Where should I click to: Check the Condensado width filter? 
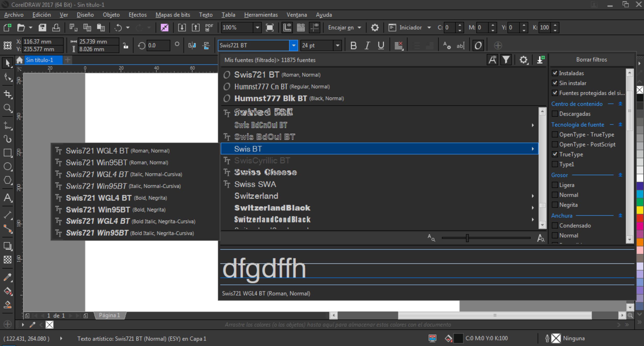(555, 226)
